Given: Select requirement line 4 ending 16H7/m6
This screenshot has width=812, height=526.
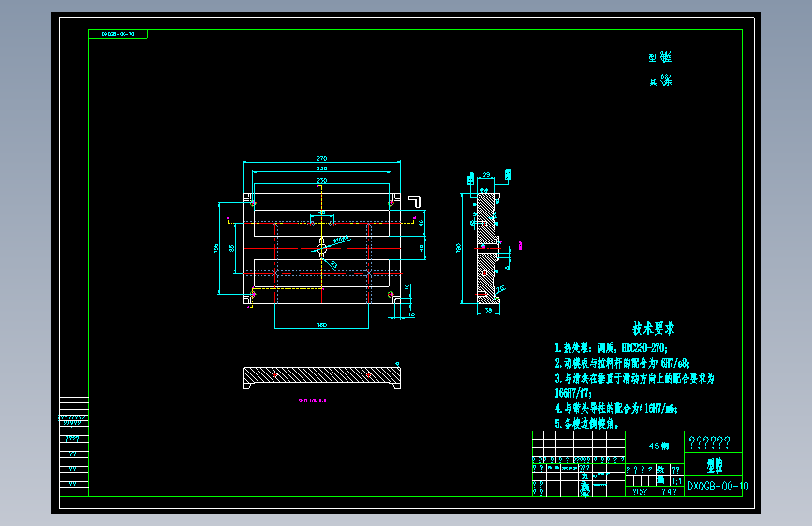Looking at the screenshot, I should (616, 408).
